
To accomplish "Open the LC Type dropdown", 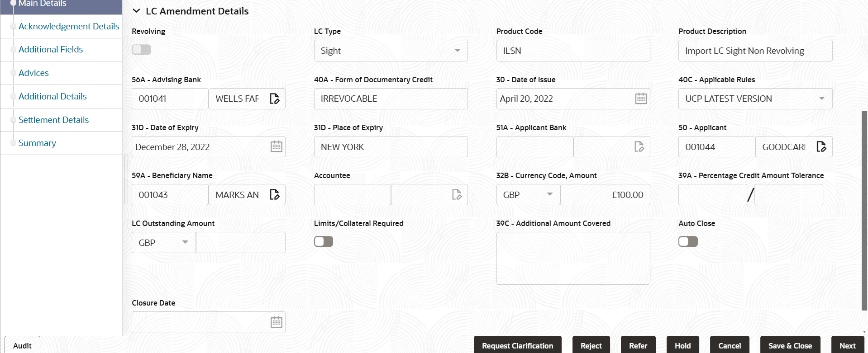I will coord(457,51).
